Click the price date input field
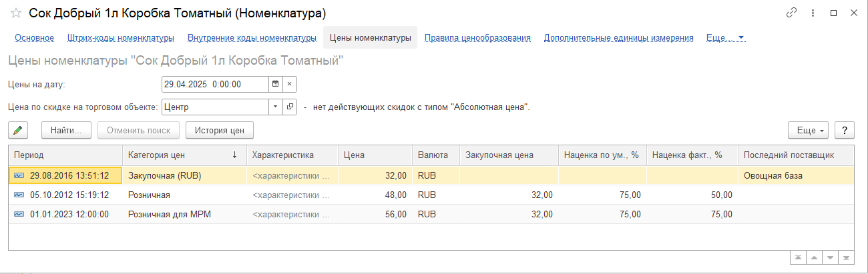The height and width of the screenshot is (274, 868). tap(214, 84)
